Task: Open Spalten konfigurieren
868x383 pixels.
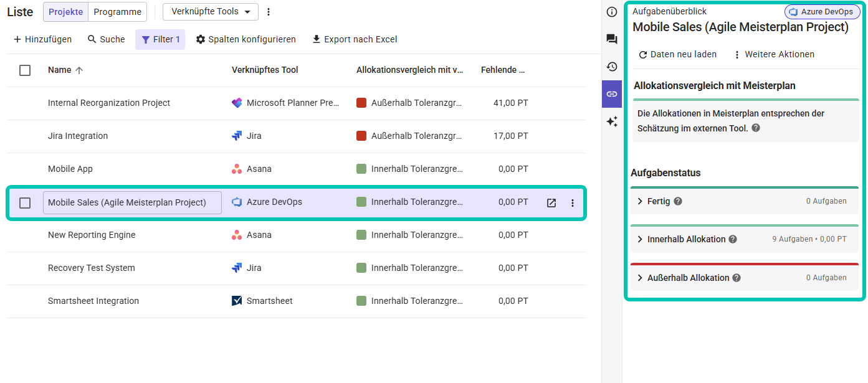Action: 246,39
